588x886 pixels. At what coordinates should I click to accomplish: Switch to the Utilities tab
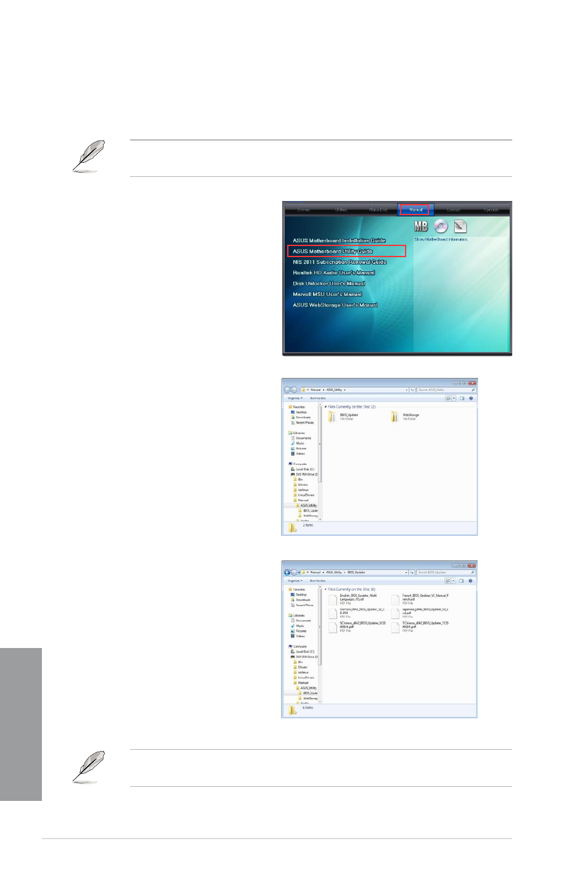341,210
